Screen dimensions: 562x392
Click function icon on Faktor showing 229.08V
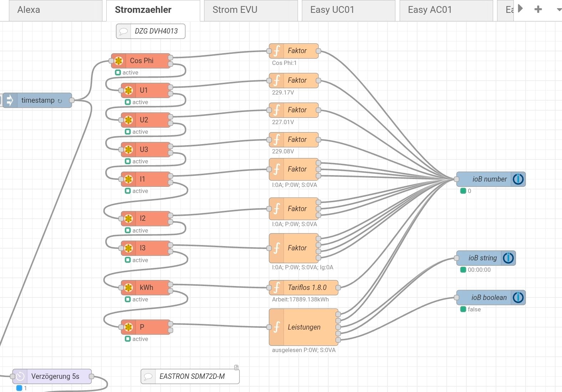pos(277,140)
